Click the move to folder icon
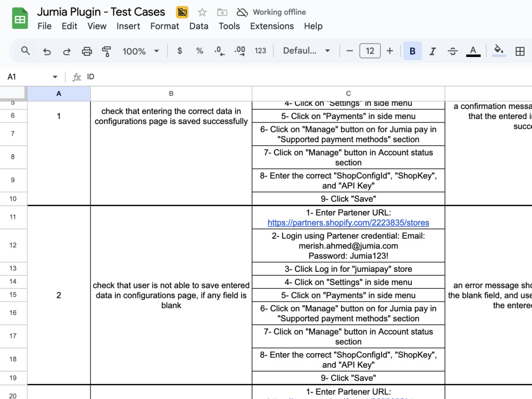This screenshot has height=399, width=532. pos(222,12)
